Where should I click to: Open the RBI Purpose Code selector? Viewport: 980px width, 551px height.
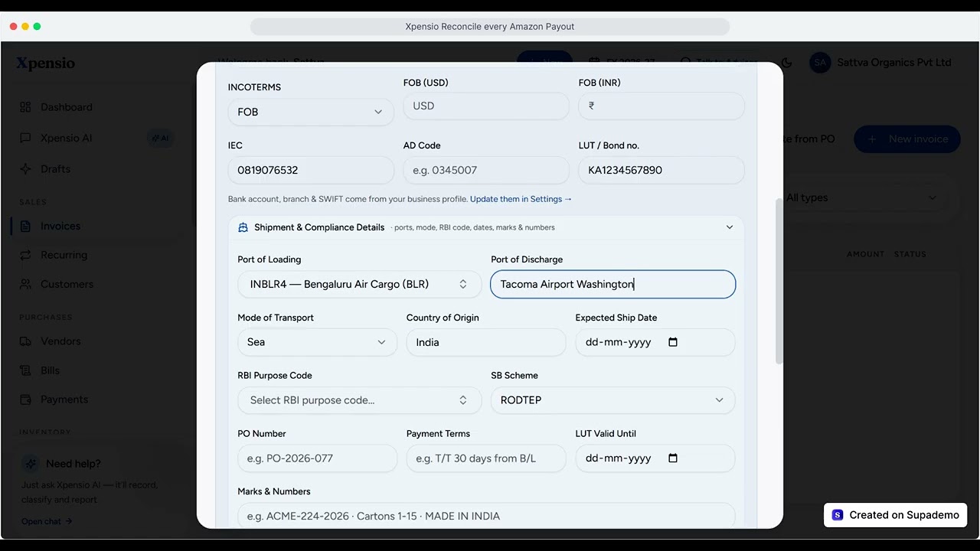[359, 400]
